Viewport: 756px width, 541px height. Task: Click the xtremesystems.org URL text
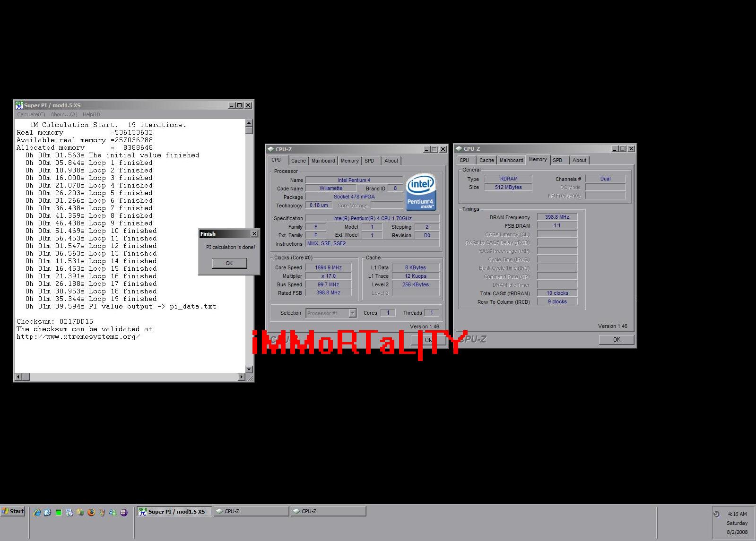[x=78, y=336]
